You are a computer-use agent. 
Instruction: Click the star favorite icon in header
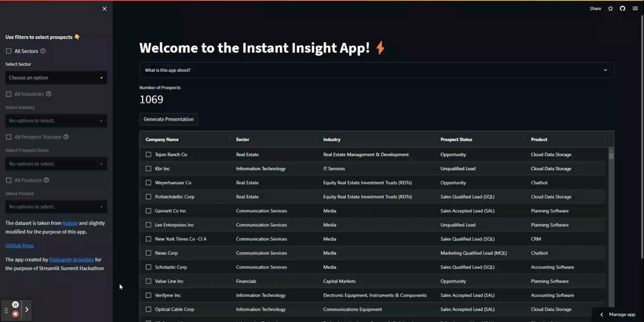click(610, 9)
